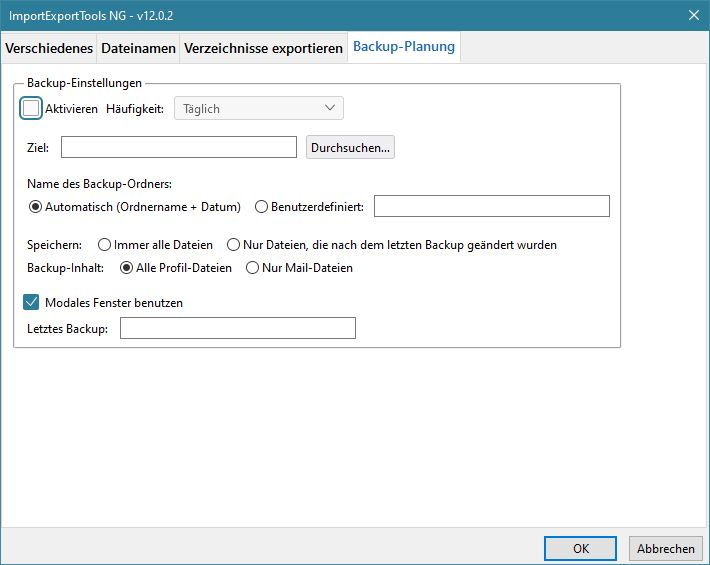
Task: Cancel with the Abbrechen button
Action: click(665, 548)
